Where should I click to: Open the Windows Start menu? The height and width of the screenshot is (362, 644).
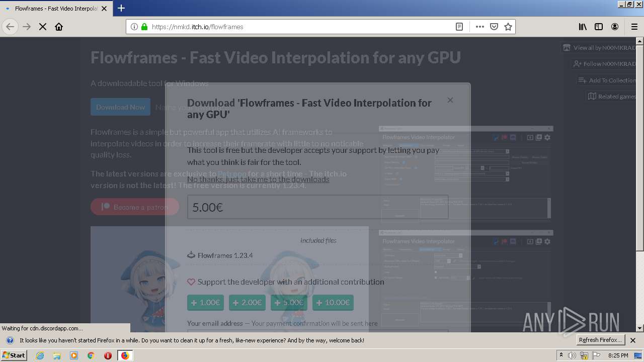coord(14,355)
